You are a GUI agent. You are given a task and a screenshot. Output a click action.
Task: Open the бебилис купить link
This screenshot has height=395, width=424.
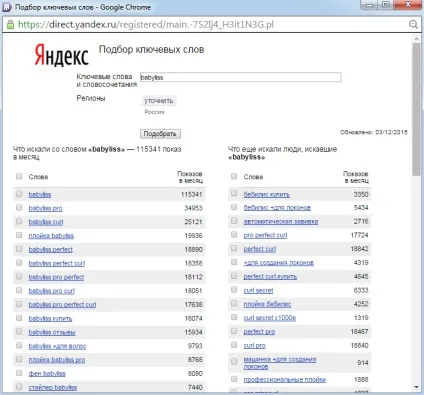(x=266, y=194)
